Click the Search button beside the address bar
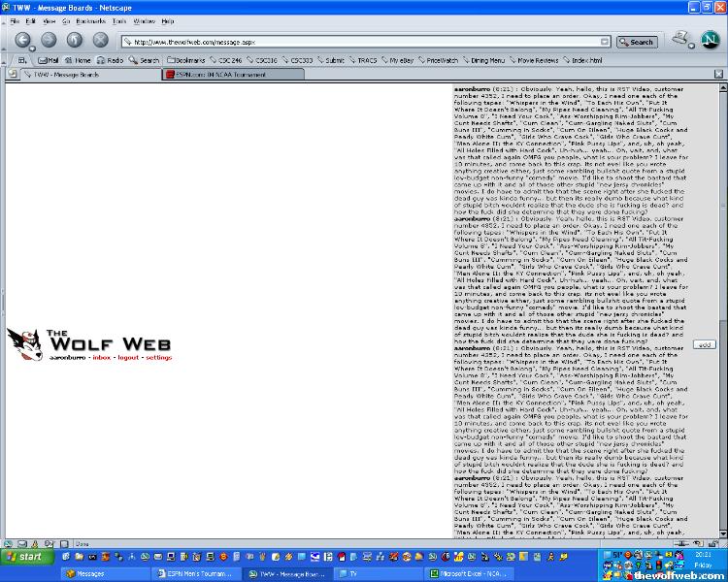 point(637,42)
